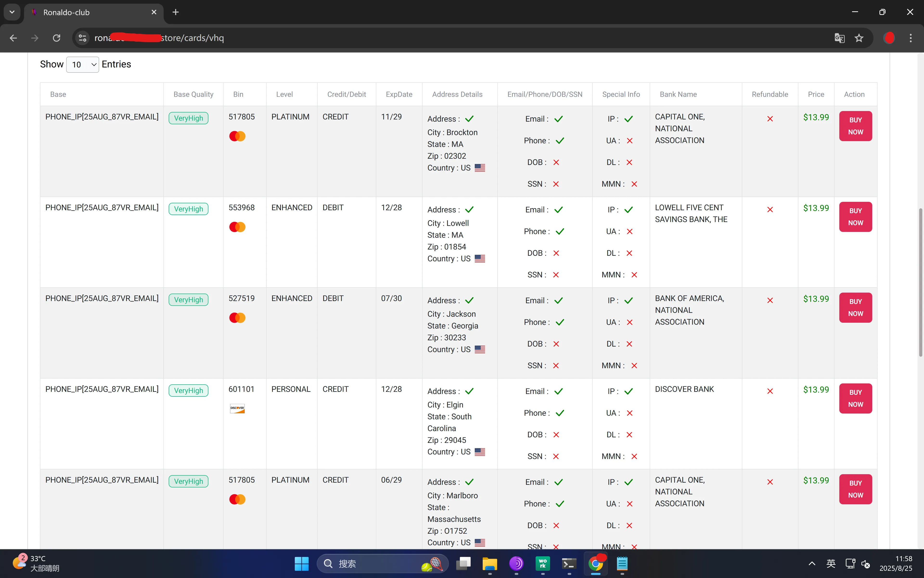Click the US flag in the Jackson row

480,349
